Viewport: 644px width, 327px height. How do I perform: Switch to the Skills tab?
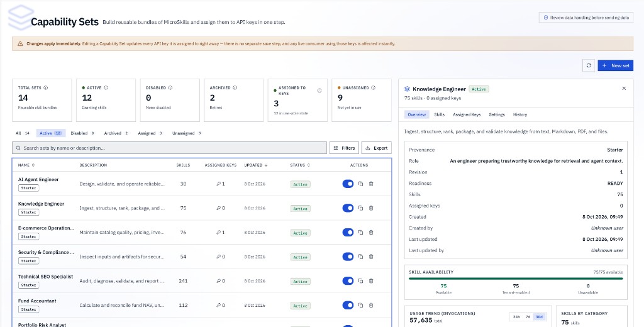(440, 114)
